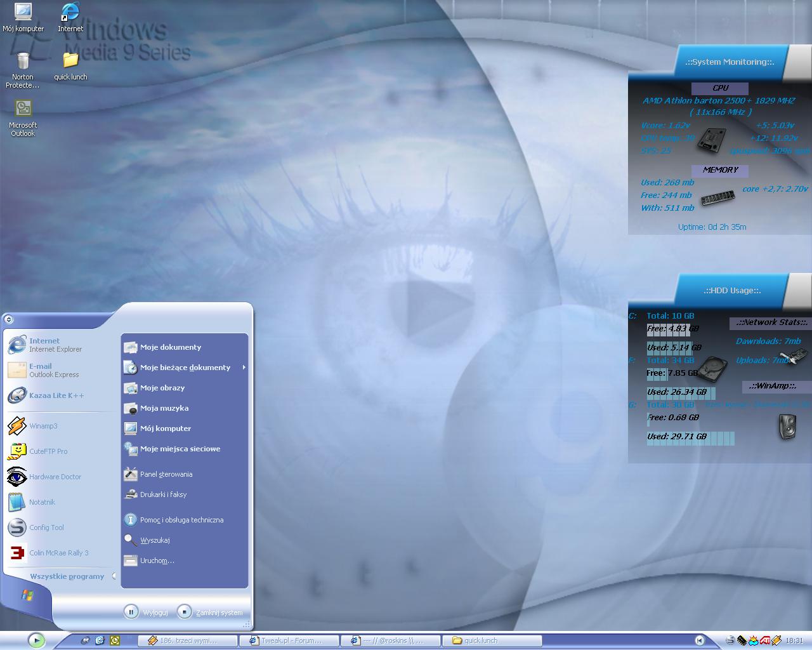Open Drukarki i faksy
812x650 pixels.
coord(185,494)
